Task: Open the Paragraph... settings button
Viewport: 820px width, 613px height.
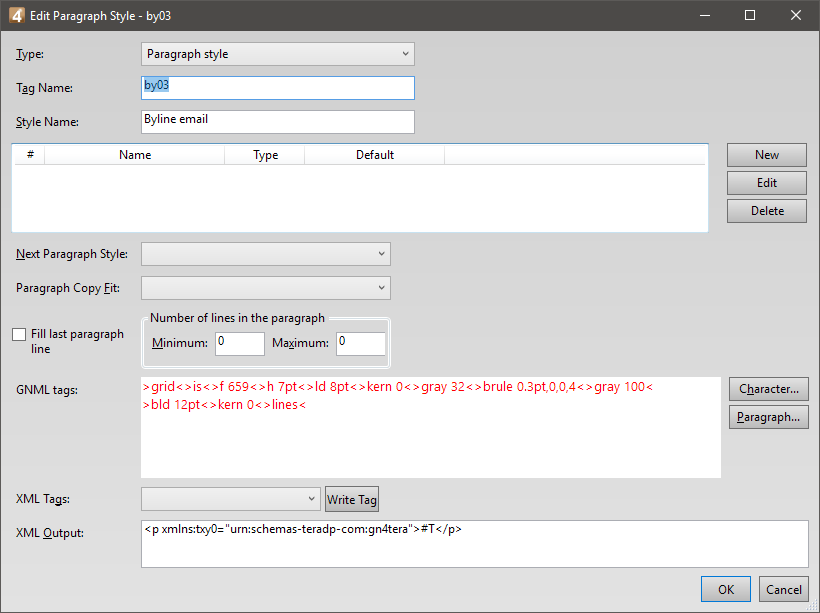Action: (x=769, y=417)
